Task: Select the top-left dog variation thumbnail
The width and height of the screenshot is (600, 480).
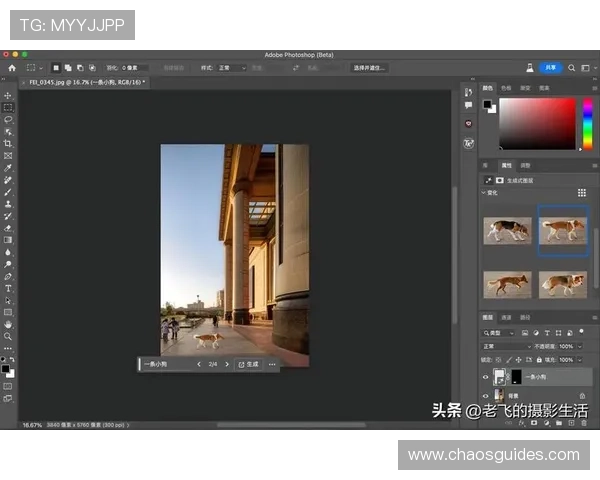Action: pos(508,230)
